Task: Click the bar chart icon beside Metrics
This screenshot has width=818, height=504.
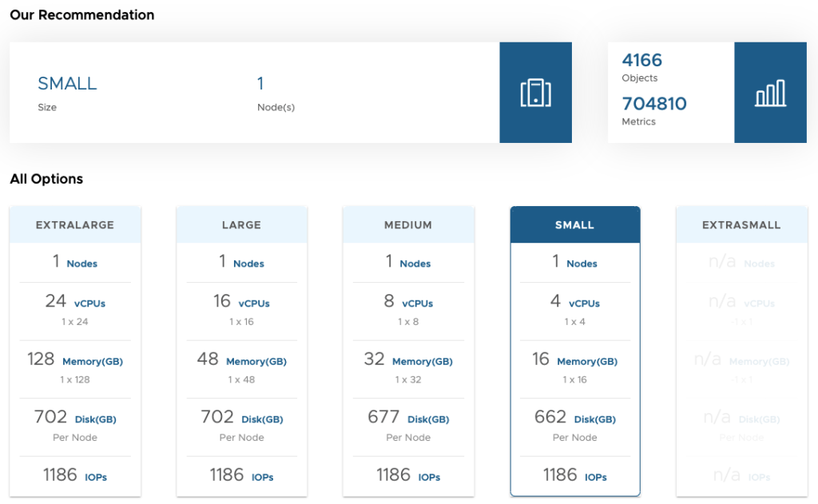Action: click(770, 93)
